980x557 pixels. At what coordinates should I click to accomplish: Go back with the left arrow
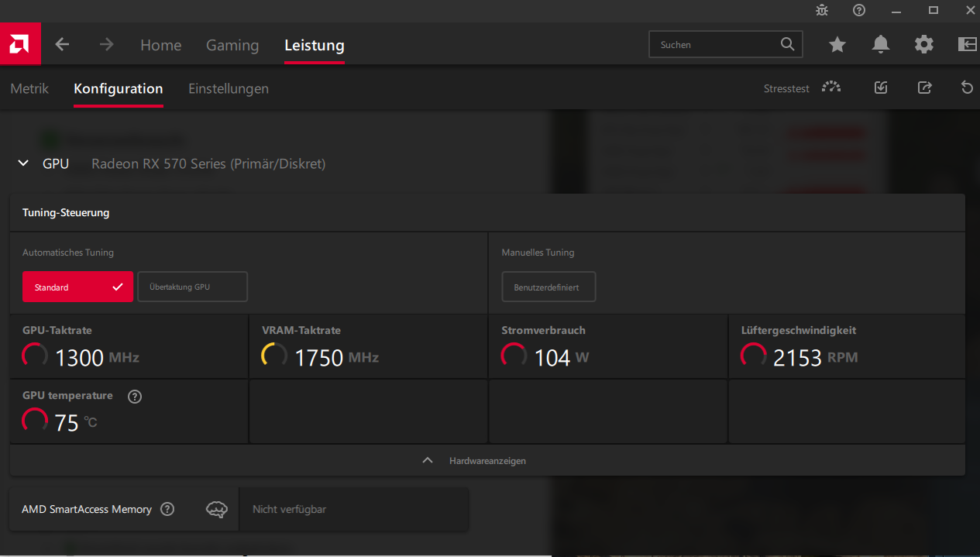[62, 44]
